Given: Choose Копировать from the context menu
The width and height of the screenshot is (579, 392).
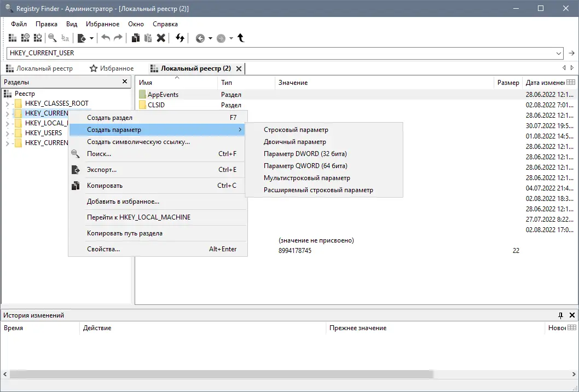Looking at the screenshot, I should pos(158,186).
